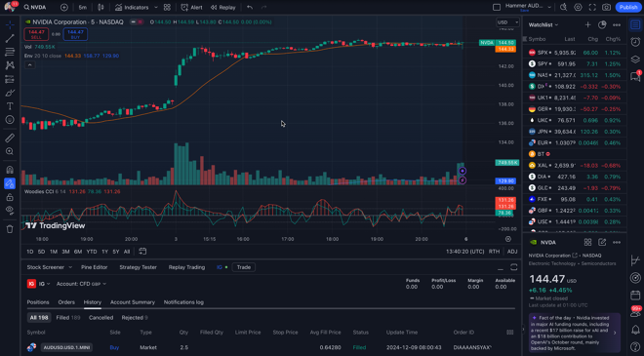The height and width of the screenshot is (356, 644).
Task: Select the Text annotation tool
Action: pos(10,106)
